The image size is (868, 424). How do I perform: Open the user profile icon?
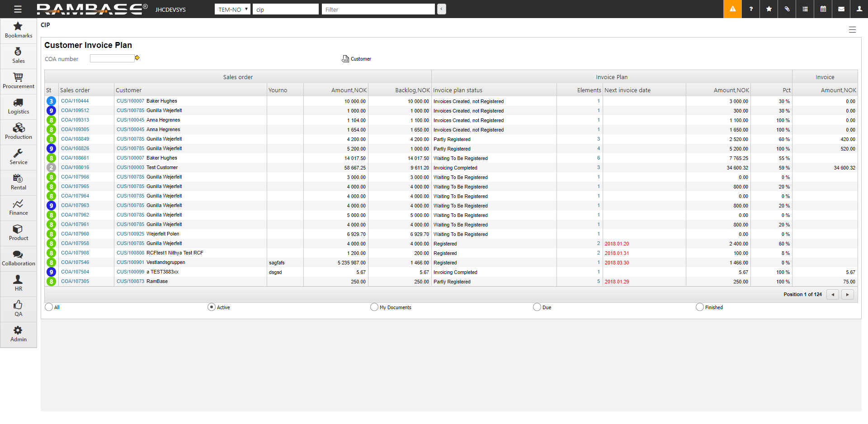point(859,9)
